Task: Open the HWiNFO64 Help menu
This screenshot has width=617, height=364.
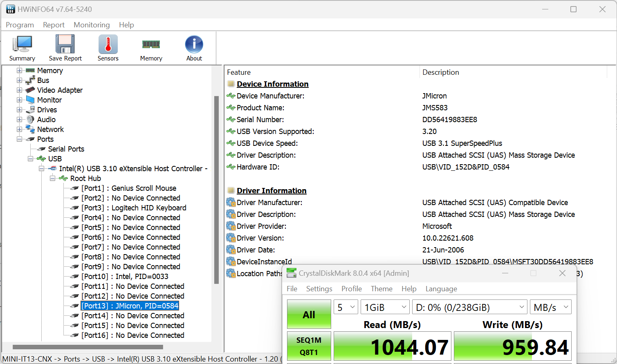Action: [126, 25]
